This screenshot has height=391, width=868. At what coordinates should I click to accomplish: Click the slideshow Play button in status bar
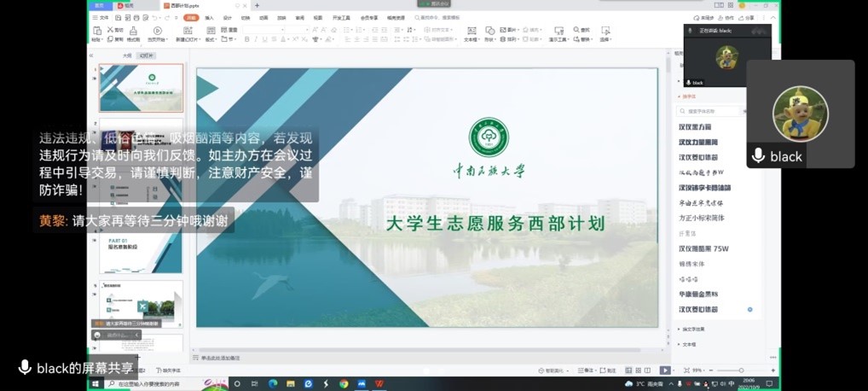[x=665, y=370]
